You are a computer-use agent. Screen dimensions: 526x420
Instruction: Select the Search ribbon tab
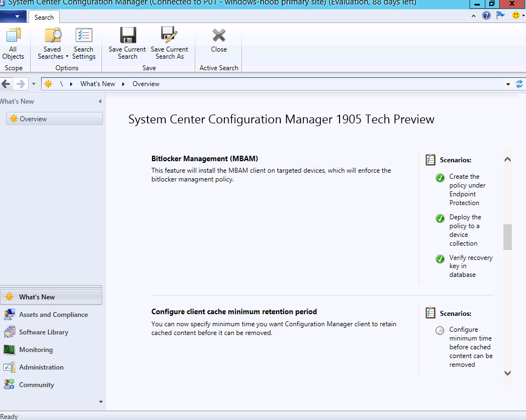44,18
